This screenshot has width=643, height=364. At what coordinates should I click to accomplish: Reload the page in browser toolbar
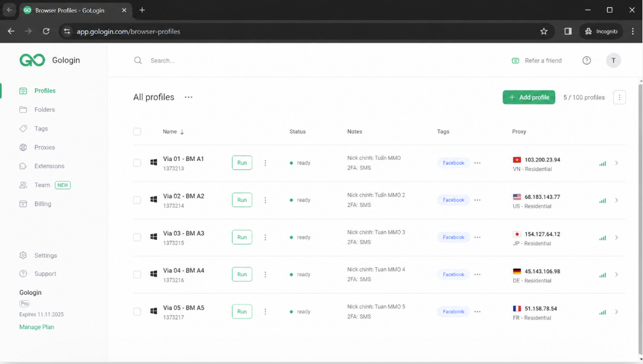tap(46, 31)
